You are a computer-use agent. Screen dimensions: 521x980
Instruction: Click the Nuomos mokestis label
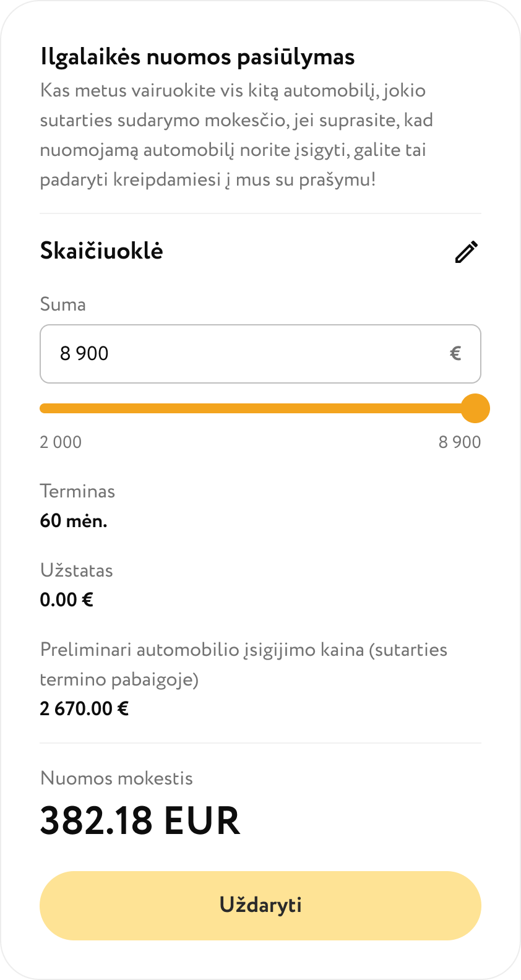(116, 778)
